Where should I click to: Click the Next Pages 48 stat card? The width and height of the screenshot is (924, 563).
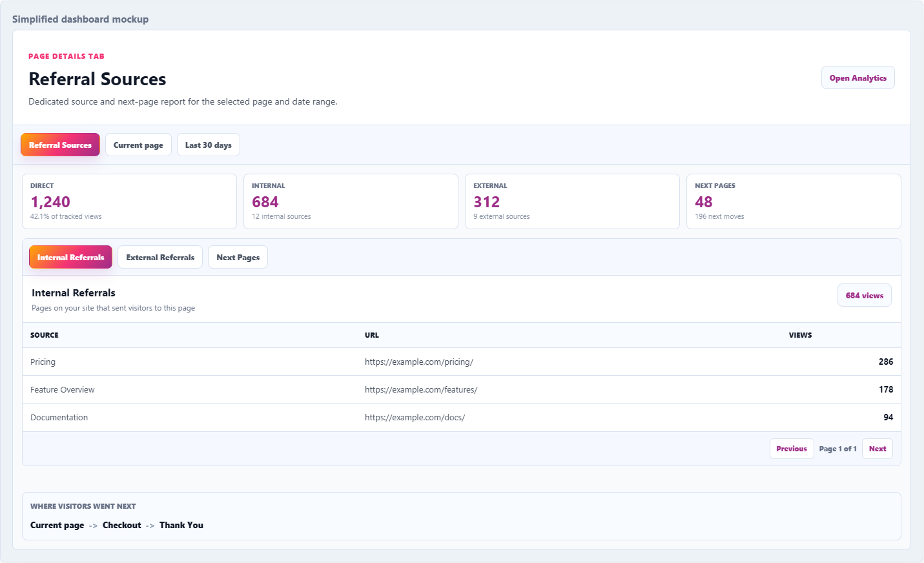pos(794,201)
